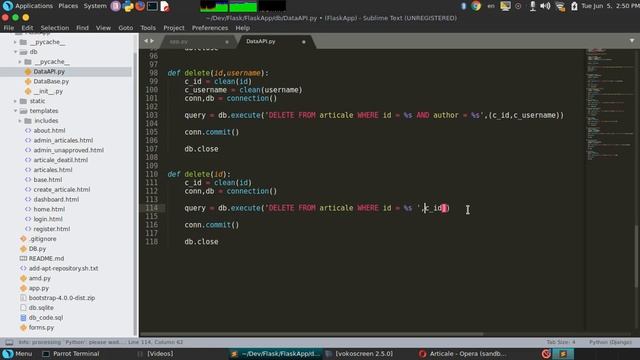Click the purple round launcher icon
The height and width of the screenshot is (360, 640).
(x=116, y=6)
